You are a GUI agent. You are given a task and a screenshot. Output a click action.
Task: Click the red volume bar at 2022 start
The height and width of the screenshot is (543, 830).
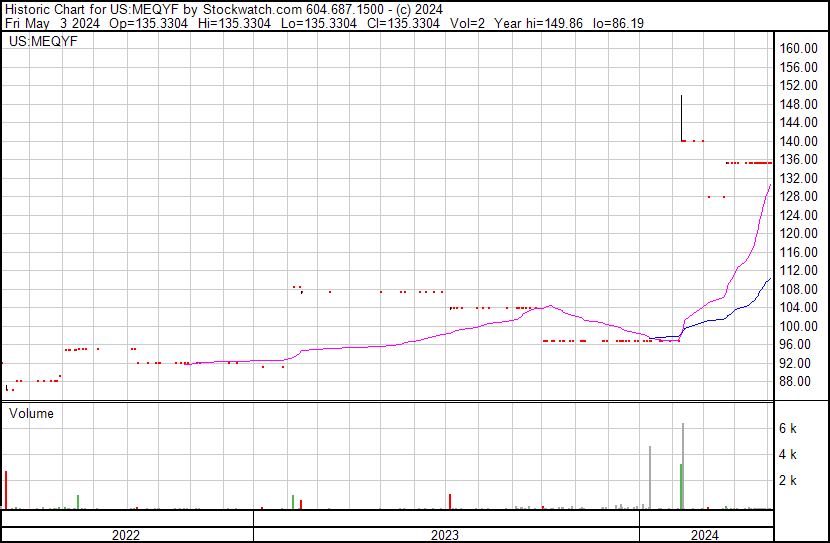5,490
